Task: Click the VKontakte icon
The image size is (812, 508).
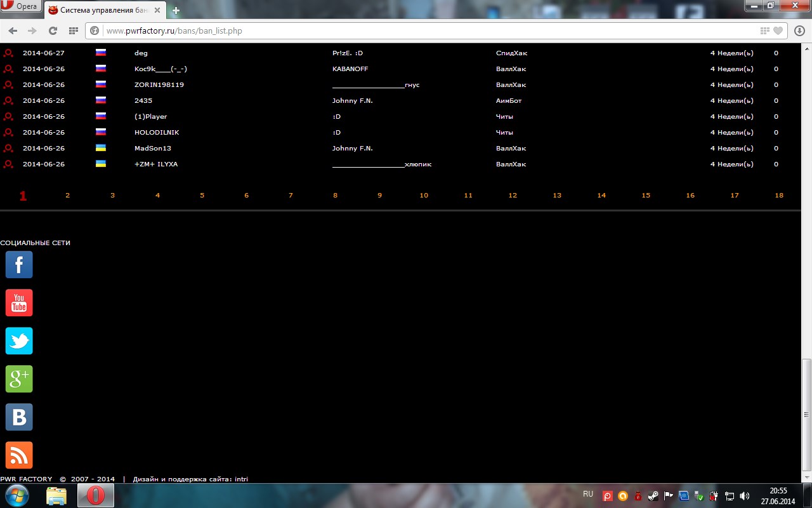Action: pos(19,417)
